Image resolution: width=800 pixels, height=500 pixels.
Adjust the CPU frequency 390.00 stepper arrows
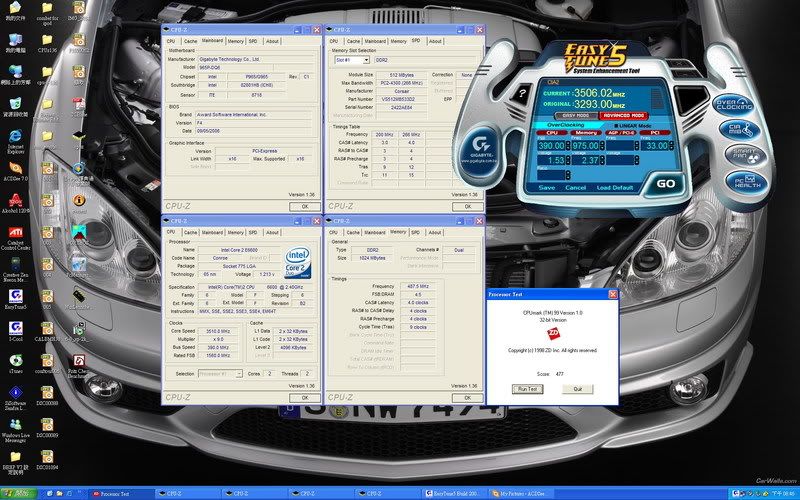click(x=567, y=146)
